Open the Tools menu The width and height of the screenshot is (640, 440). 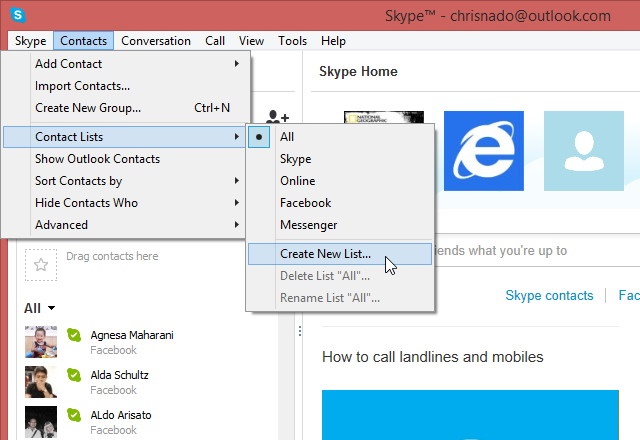pyautogui.click(x=292, y=41)
